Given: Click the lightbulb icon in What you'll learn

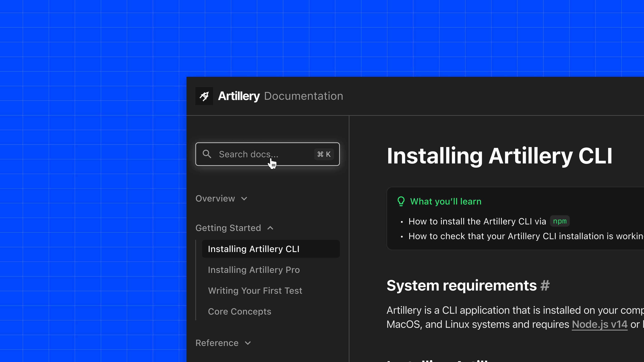Looking at the screenshot, I should [401, 201].
